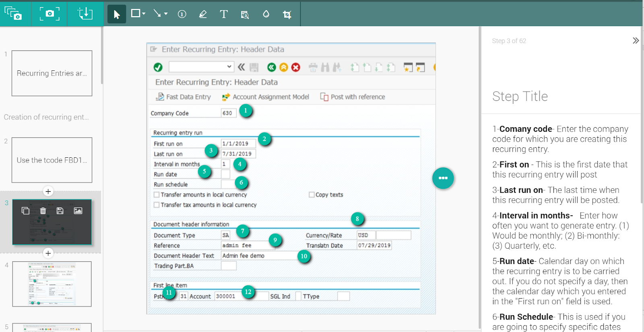Duplicate step 3 from its thumbnail
644x332 pixels.
(x=25, y=211)
